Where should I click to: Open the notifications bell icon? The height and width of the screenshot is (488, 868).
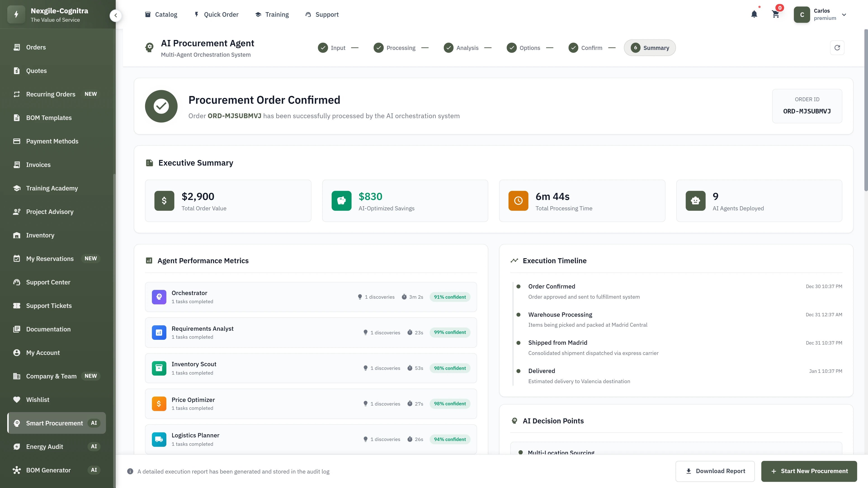pos(754,14)
